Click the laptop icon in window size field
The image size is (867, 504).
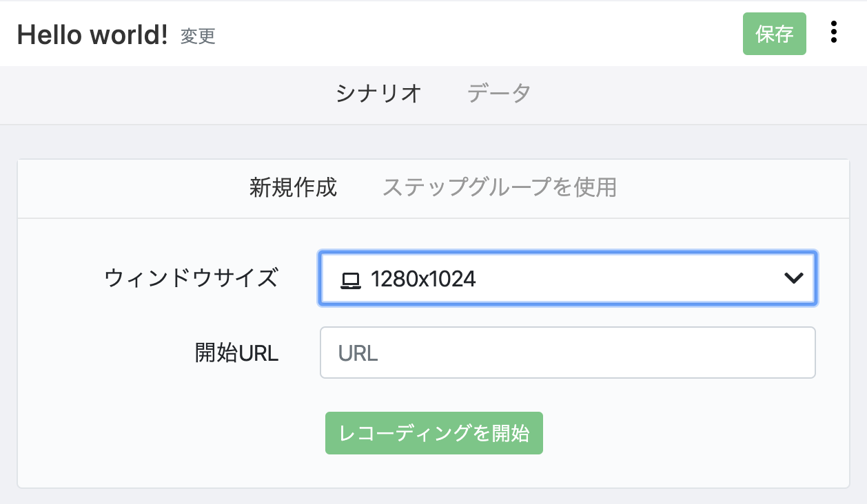351,280
